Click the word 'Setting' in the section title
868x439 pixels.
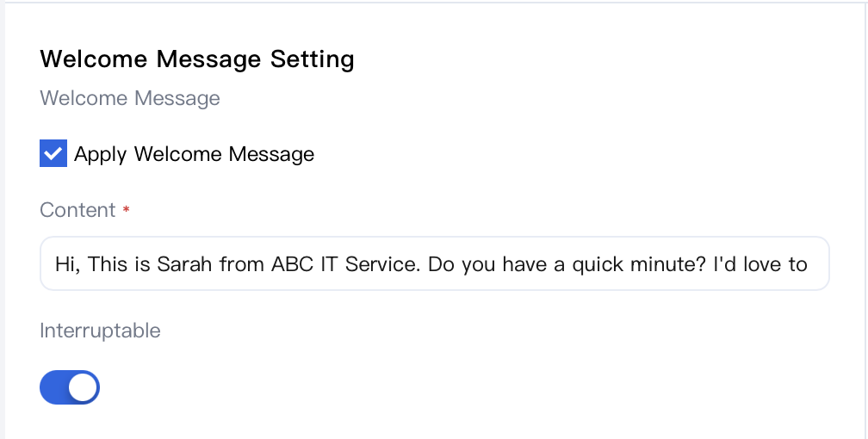click(x=313, y=59)
